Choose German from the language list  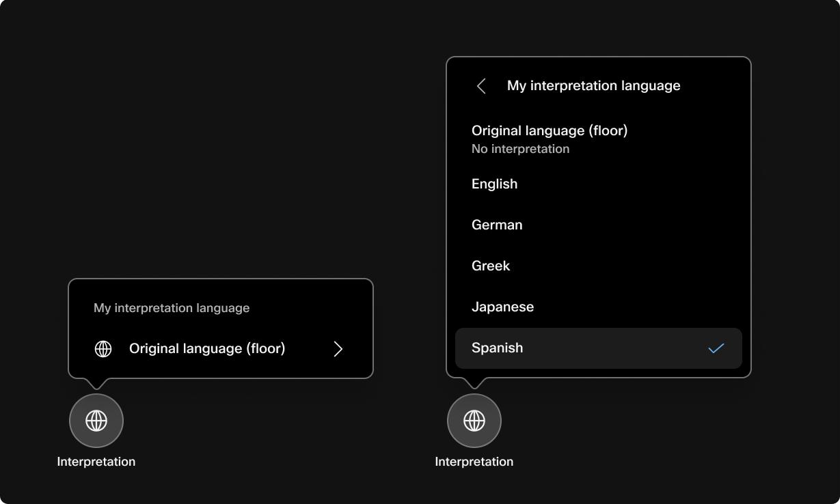click(497, 225)
